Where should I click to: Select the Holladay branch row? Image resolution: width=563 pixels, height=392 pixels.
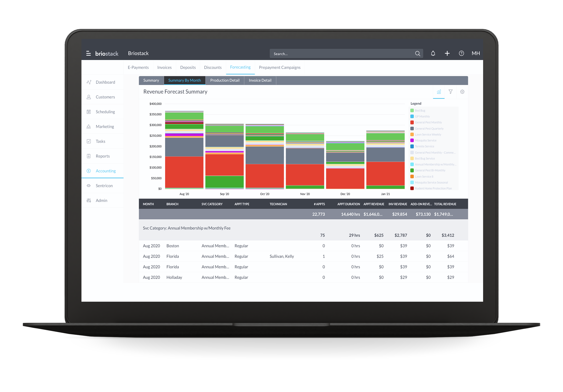coord(303,277)
